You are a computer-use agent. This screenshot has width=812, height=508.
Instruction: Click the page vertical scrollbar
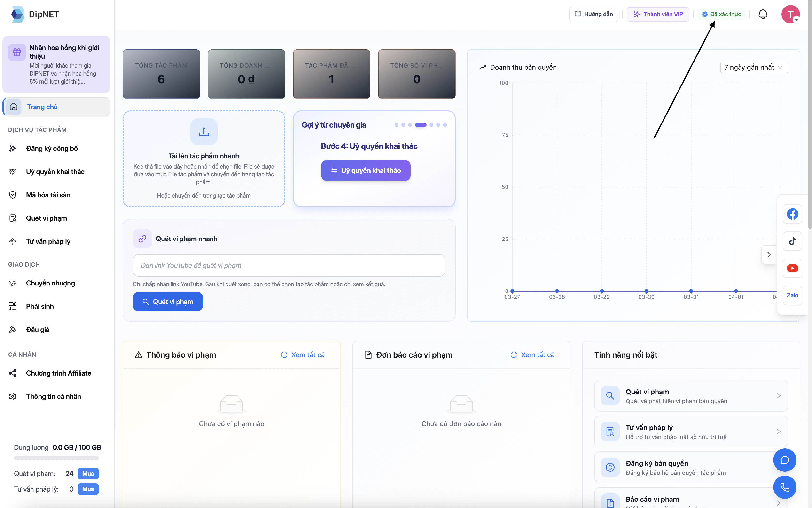point(810,114)
